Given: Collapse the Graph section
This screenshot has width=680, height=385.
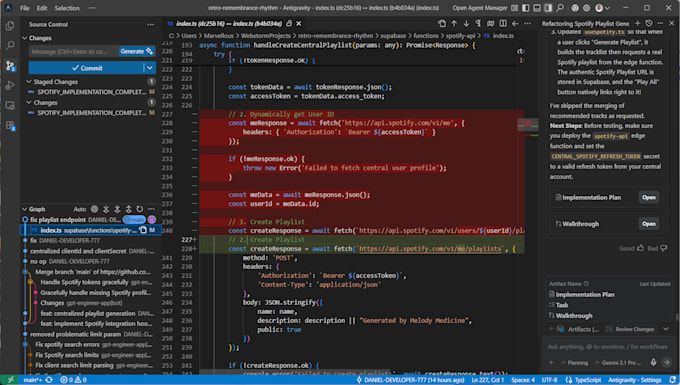Looking at the screenshot, I should pos(25,209).
